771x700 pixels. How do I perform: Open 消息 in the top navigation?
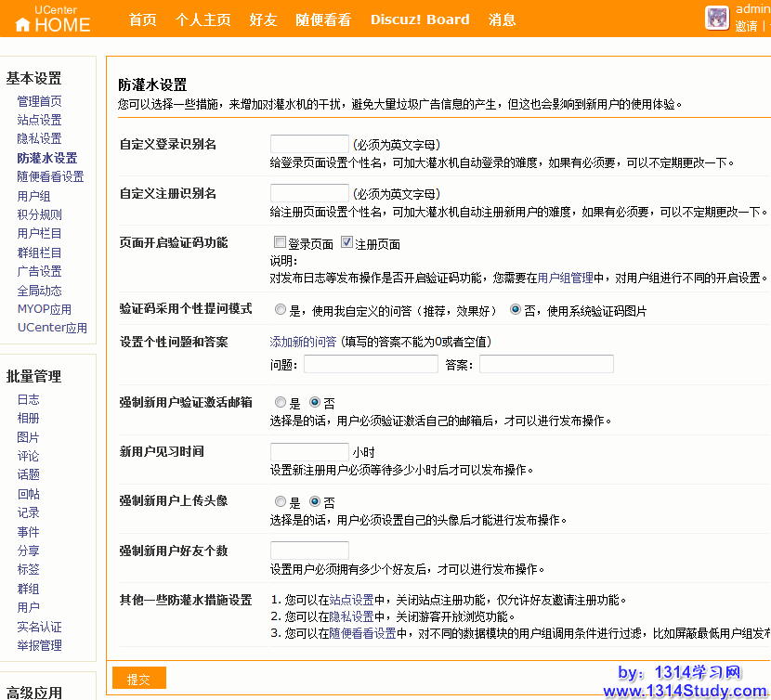click(x=502, y=19)
